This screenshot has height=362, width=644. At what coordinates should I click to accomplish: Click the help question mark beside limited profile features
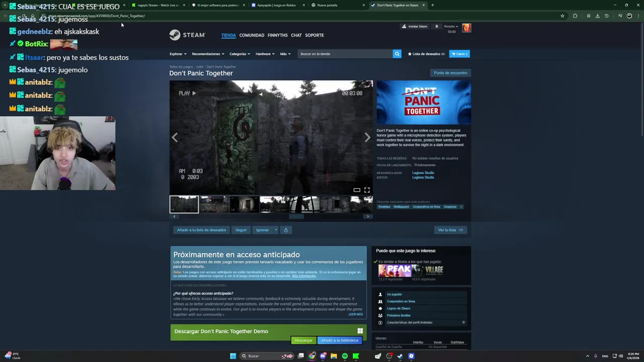coord(463,322)
